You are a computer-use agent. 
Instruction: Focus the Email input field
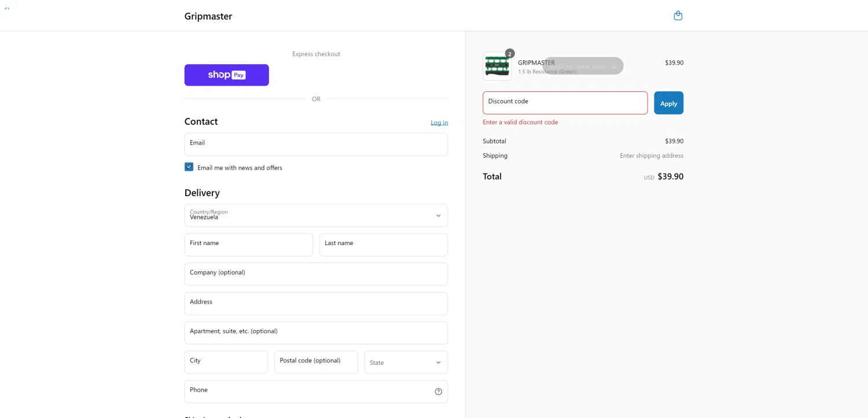point(316,145)
